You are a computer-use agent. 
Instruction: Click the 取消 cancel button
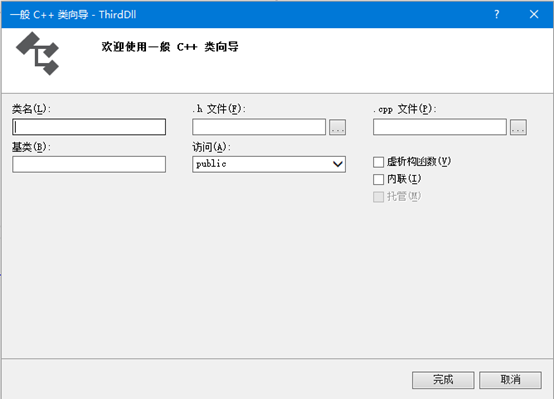510,380
